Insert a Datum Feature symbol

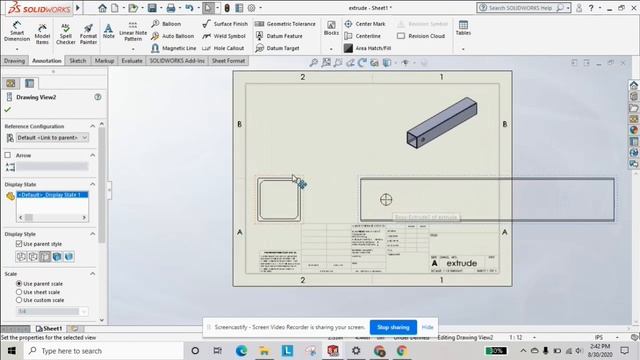pos(279,36)
